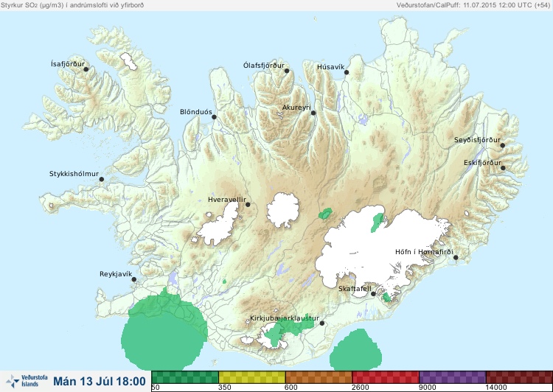Click the 'Ísafjörður' label text
Image resolution: width=553 pixels, height=392 pixels.
click(68, 64)
